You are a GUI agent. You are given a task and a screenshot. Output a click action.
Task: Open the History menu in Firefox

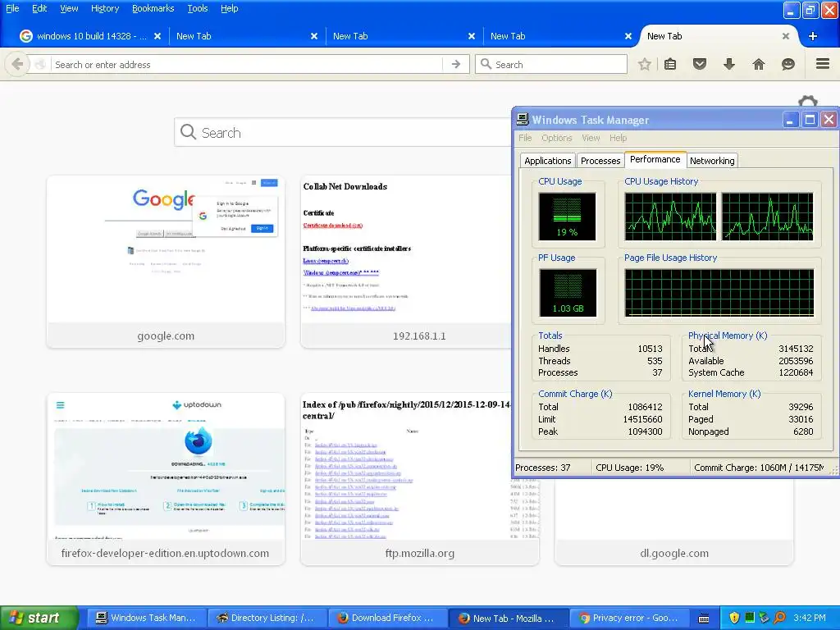104,8
